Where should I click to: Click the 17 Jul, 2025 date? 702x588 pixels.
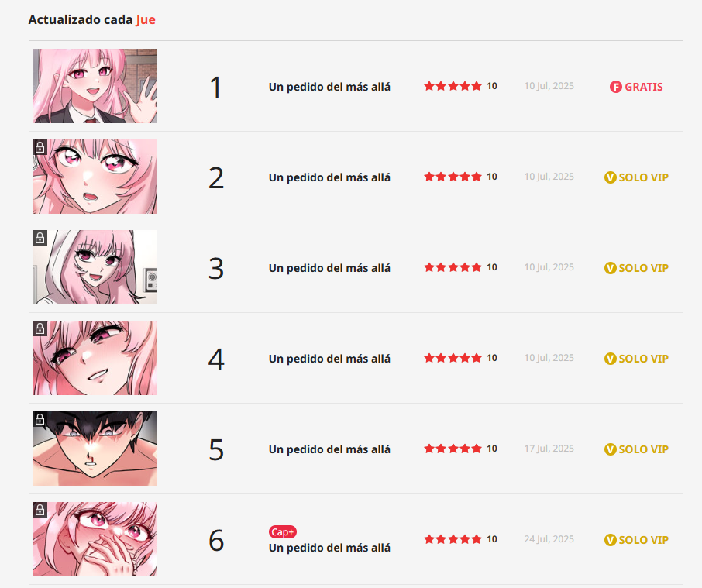[549, 449]
